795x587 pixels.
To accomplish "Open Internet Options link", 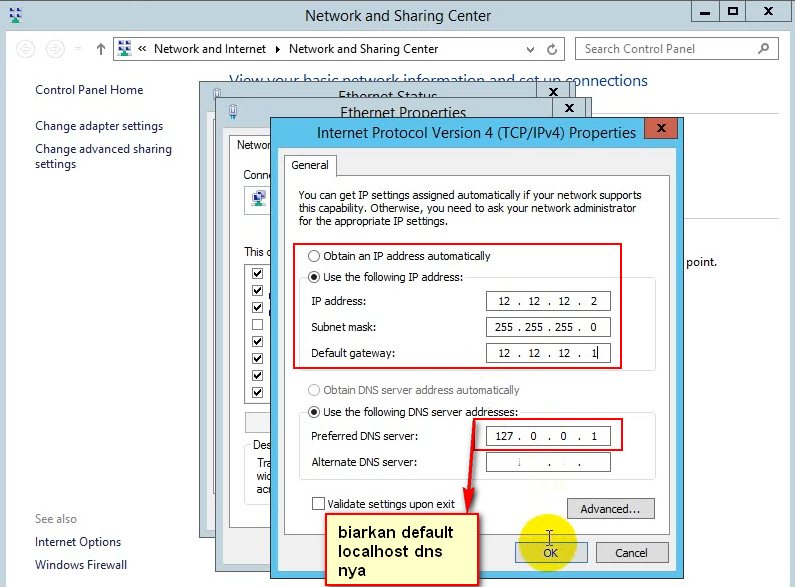I will point(78,542).
